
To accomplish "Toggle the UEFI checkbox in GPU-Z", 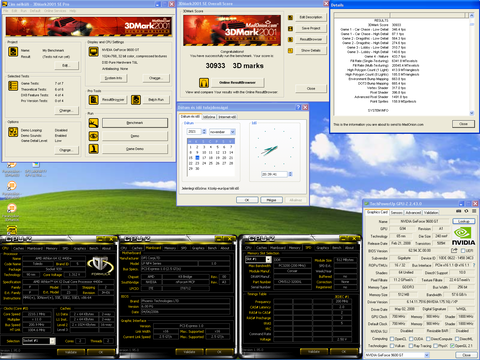I will click(463, 251).
